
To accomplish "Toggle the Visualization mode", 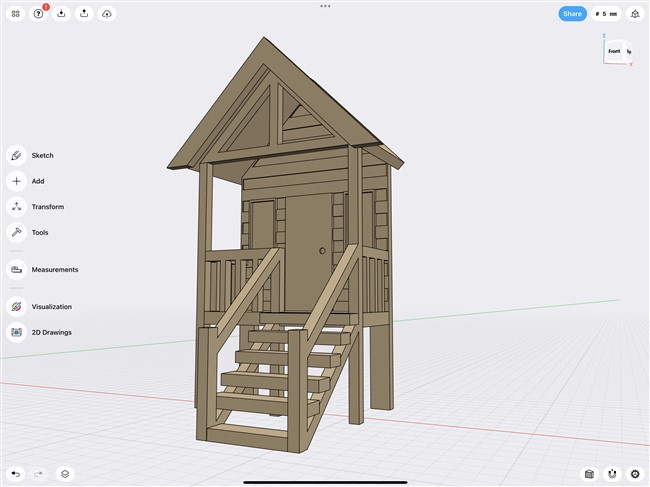I will [x=17, y=307].
